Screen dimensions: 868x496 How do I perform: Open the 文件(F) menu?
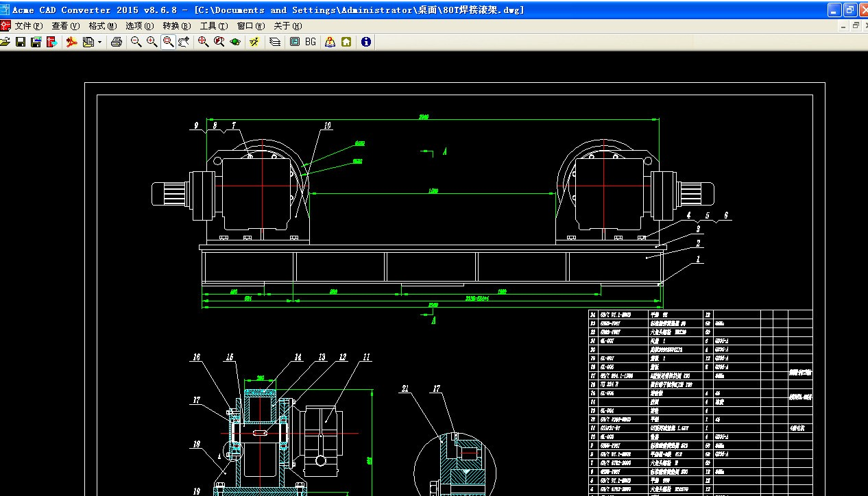[28, 26]
